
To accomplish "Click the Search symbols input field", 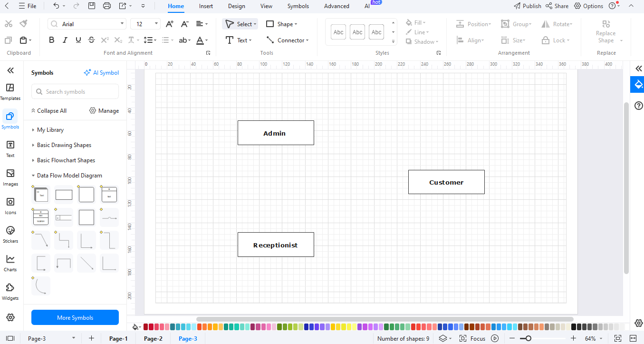I will [x=75, y=91].
